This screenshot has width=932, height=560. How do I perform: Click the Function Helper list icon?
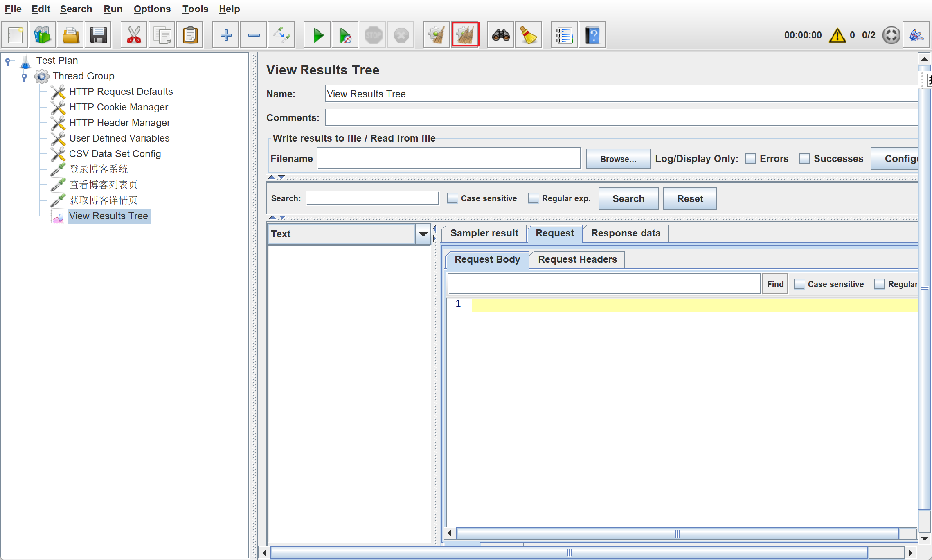tap(564, 35)
